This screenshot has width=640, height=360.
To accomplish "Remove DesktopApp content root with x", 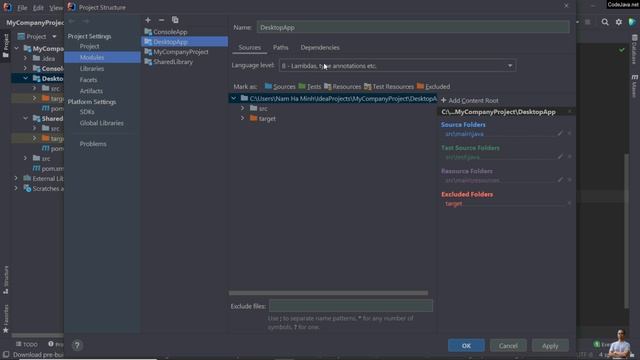I will [569, 112].
